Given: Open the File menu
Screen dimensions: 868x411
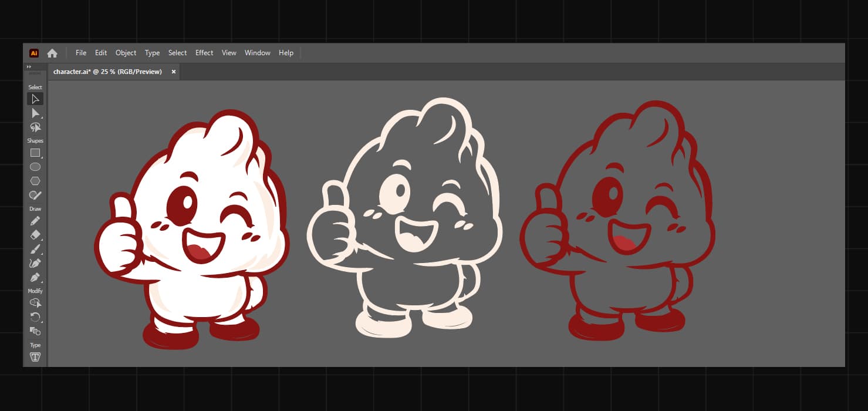Looking at the screenshot, I should (x=81, y=53).
